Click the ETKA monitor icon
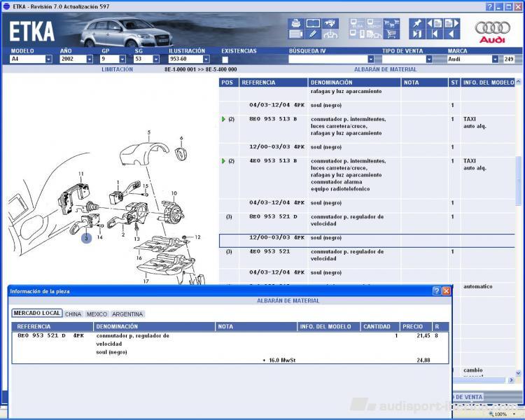 click(x=357, y=23)
